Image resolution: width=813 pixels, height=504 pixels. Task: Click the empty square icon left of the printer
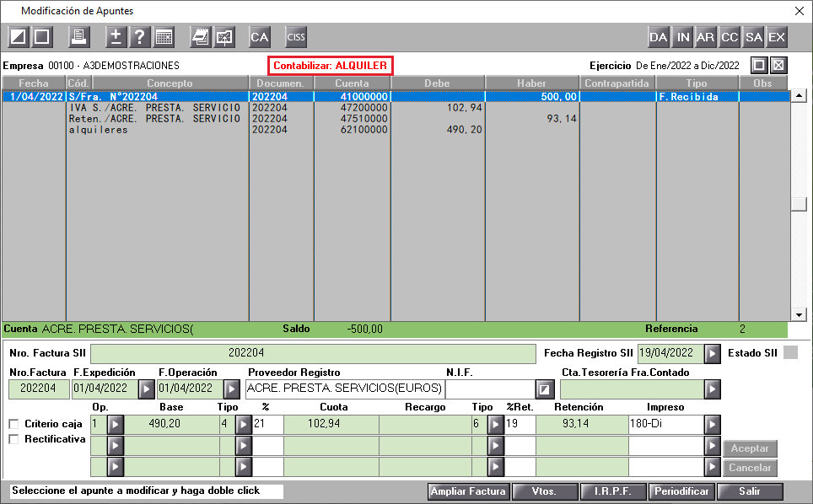[41, 37]
